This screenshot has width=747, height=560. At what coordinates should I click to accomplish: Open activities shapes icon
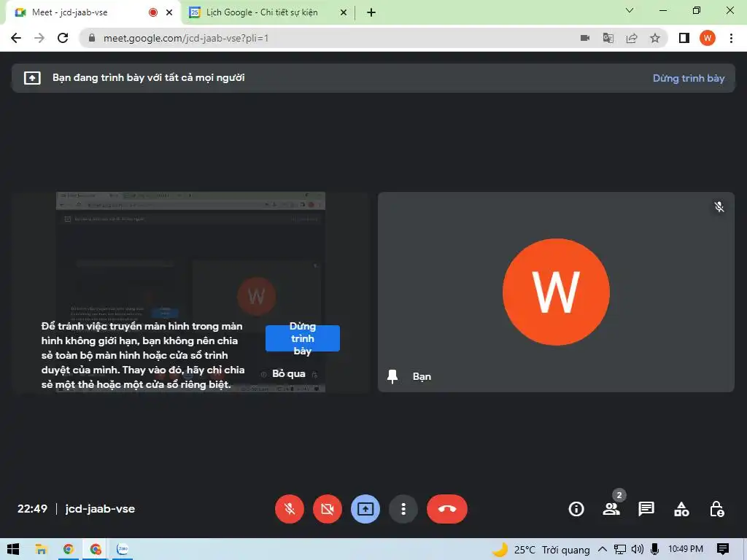click(681, 509)
